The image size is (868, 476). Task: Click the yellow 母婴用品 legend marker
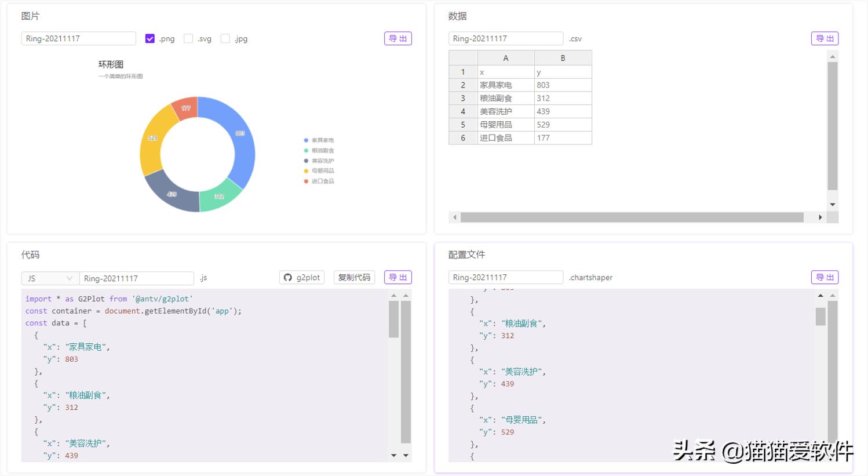tap(306, 171)
